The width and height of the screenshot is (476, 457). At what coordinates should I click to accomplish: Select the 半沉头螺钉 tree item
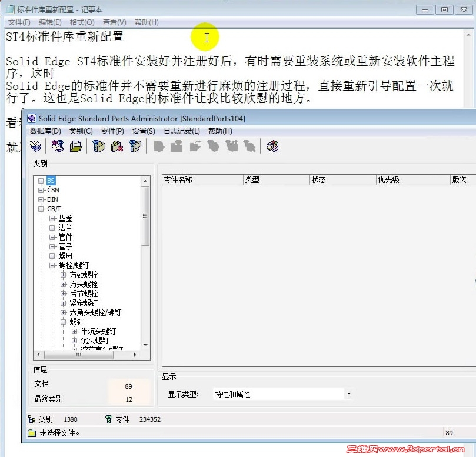click(x=98, y=331)
